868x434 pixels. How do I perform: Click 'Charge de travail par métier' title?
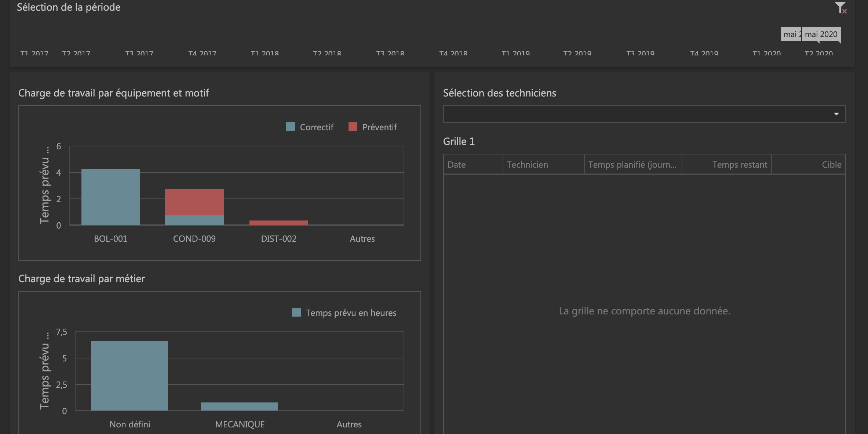(81, 279)
